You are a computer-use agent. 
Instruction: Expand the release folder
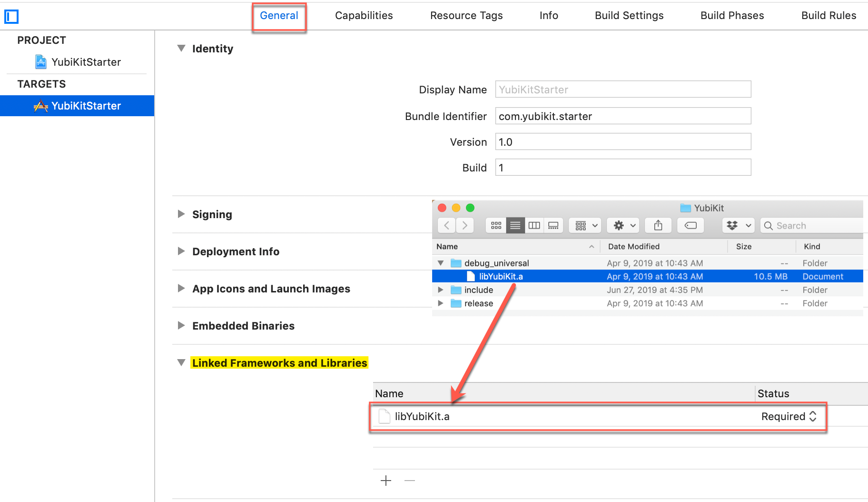441,303
